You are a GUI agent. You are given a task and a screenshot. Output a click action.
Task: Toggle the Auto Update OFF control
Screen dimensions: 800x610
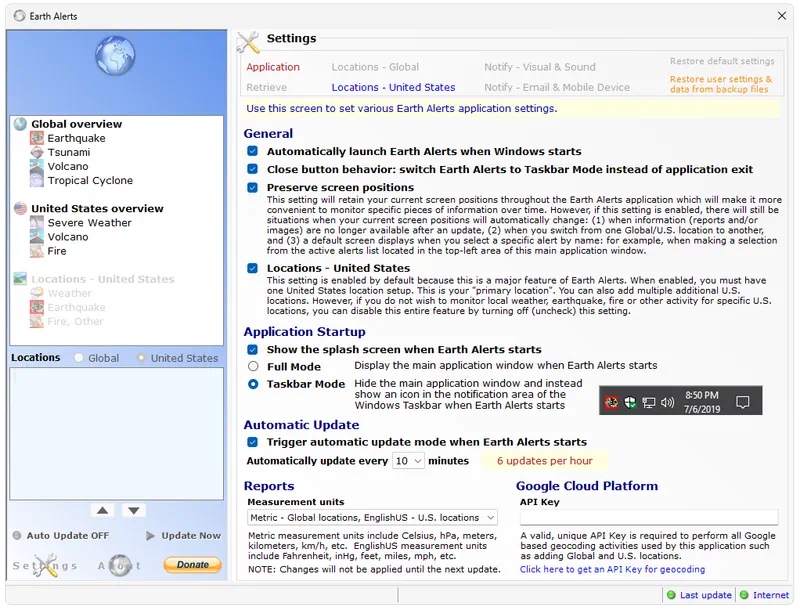tap(61, 536)
